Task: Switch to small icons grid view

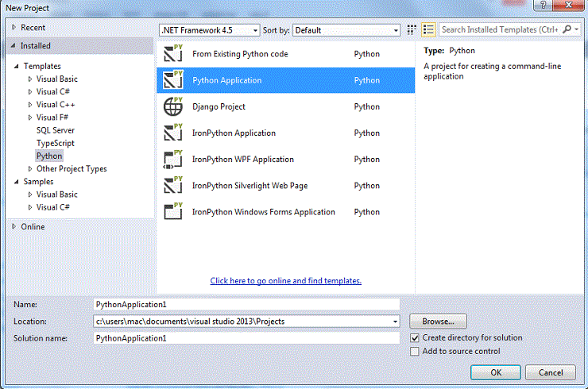Action: coord(412,30)
